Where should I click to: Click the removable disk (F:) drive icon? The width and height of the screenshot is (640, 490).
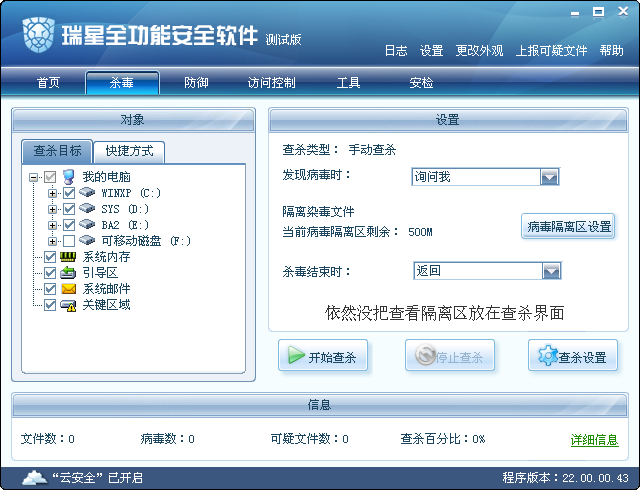(x=87, y=240)
